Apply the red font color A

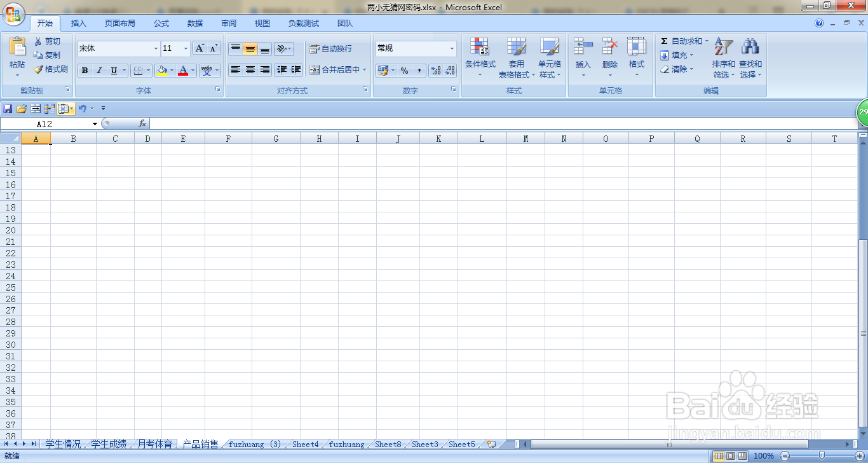click(183, 71)
